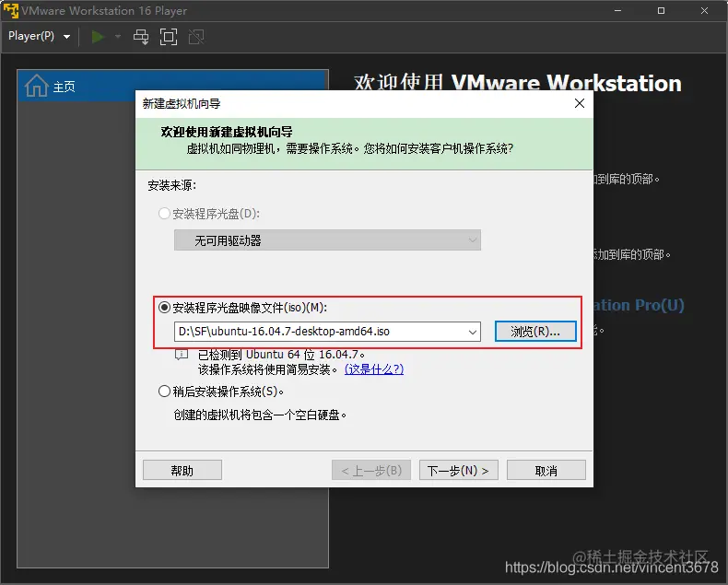The height and width of the screenshot is (585, 728).
Task: Enter full screen mode icon
Action: 169,37
